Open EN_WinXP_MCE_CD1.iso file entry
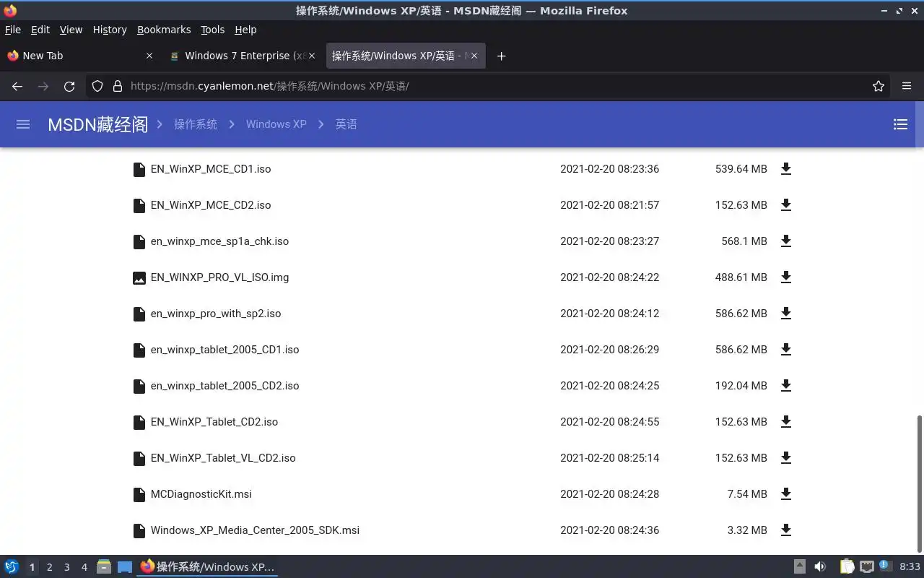Screen dimensions: 924x578 (211, 169)
